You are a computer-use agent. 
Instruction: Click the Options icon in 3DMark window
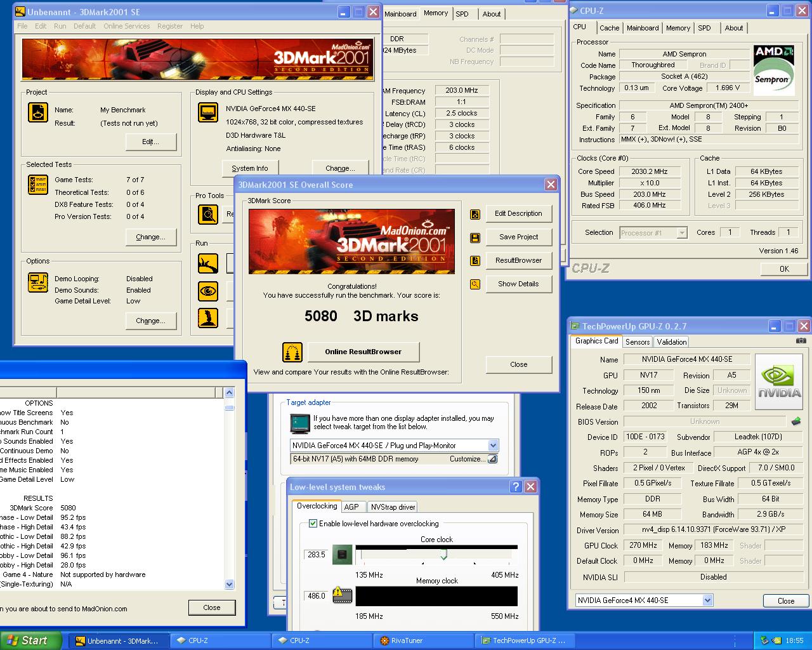pyautogui.click(x=38, y=282)
